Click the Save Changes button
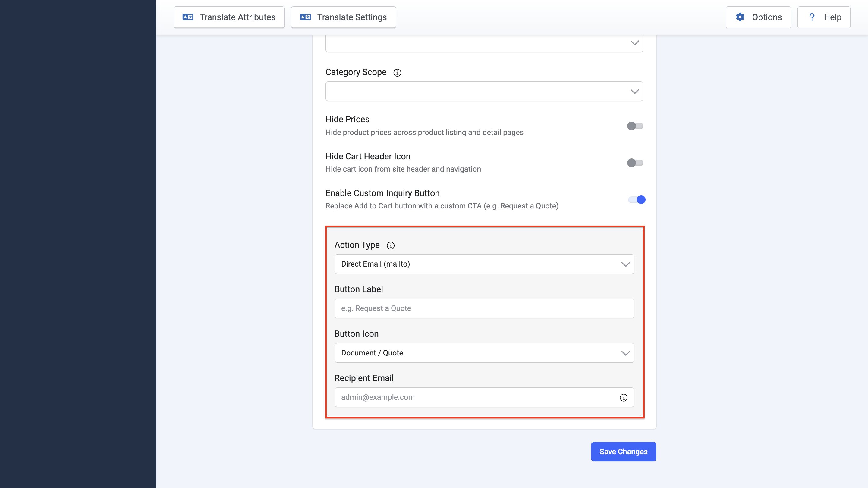This screenshot has height=488, width=868. point(623,452)
